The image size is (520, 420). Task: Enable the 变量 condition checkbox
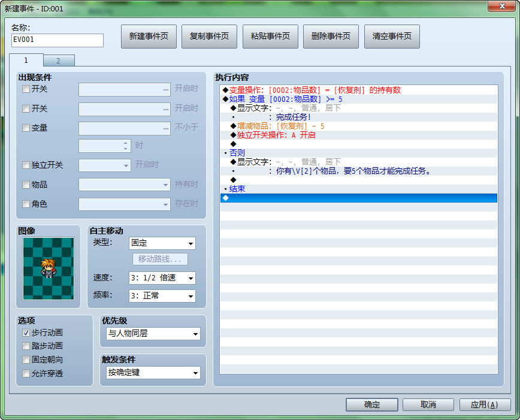[x=26, y=128]
